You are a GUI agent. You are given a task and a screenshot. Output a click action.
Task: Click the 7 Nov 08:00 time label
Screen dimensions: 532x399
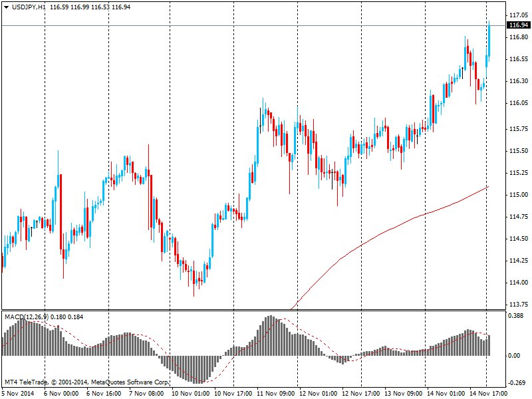pos(146,394)
